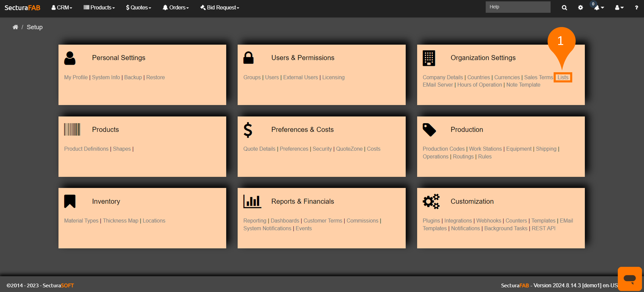Open the Quotes menu

pyautogui.click(x=138, y=7)
